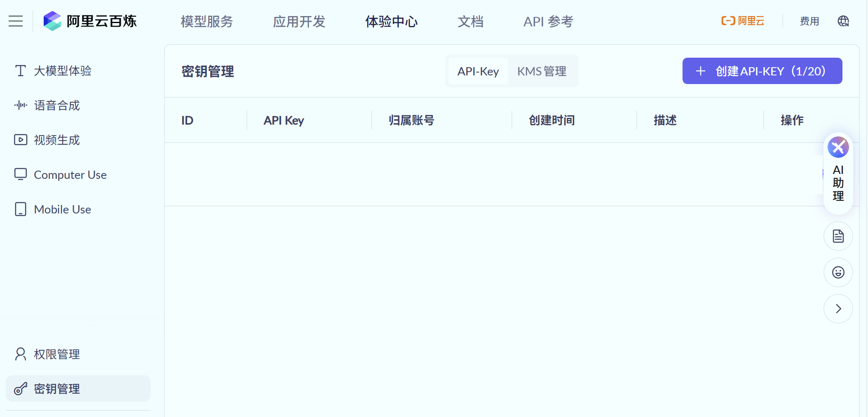Open the 应用开发 top menu

tap(299, 21)
